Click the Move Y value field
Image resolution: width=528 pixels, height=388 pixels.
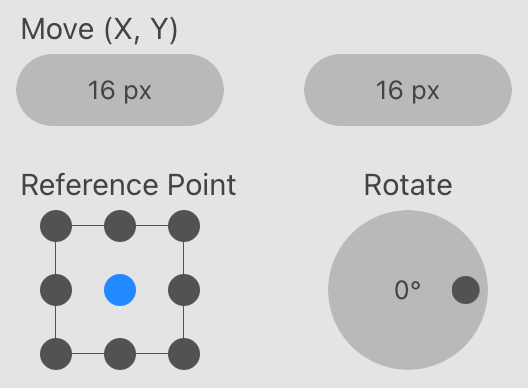click(x=408, y=90)
